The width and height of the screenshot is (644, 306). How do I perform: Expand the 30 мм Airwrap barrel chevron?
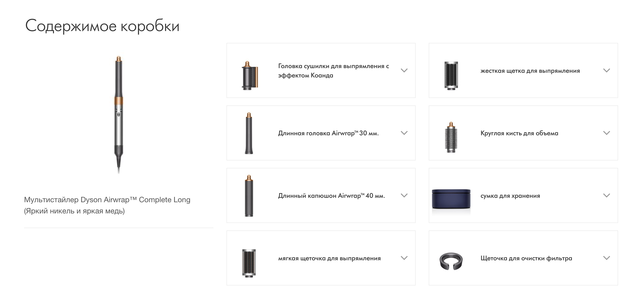(x=404, y=133)
